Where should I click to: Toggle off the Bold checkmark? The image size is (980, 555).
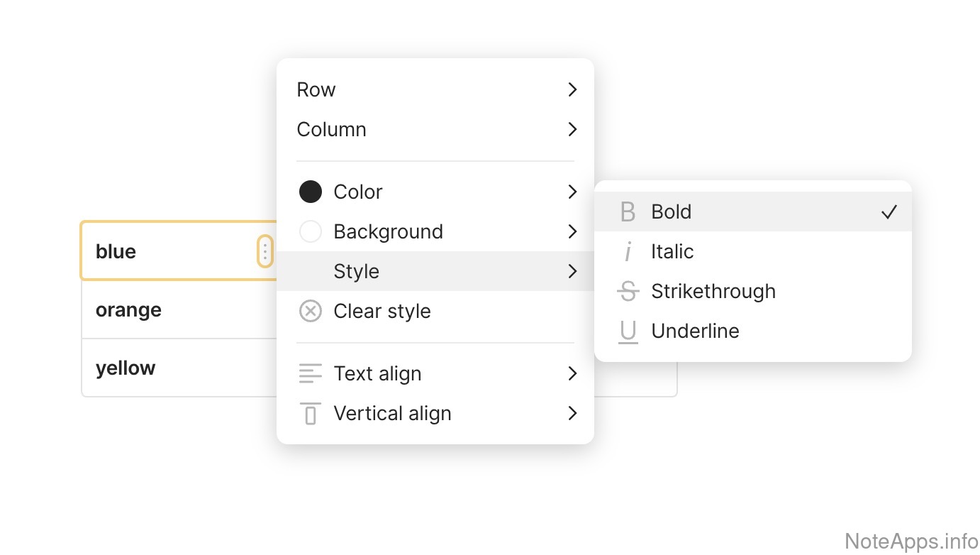(x=889, y=212)
